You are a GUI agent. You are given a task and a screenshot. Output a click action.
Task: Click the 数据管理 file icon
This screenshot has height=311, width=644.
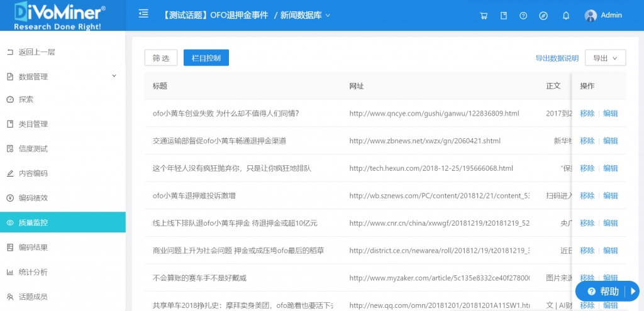pyautogui.click(x=10, y=77)
